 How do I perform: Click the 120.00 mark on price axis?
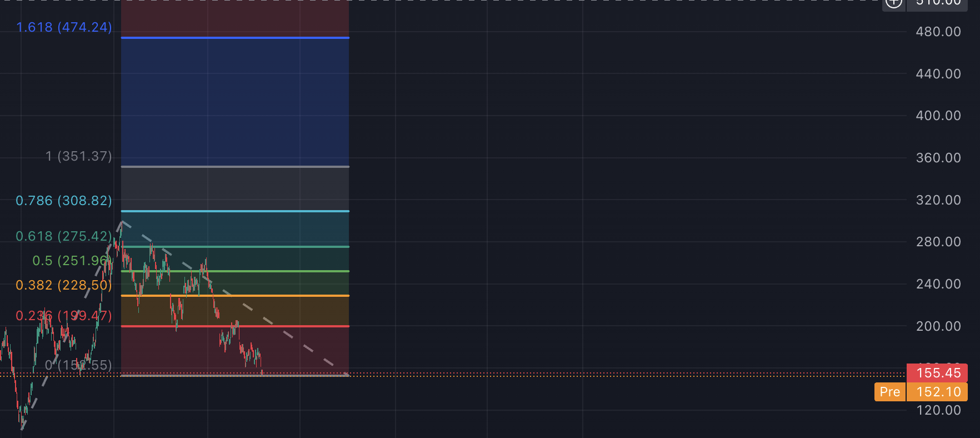point(938,410)
